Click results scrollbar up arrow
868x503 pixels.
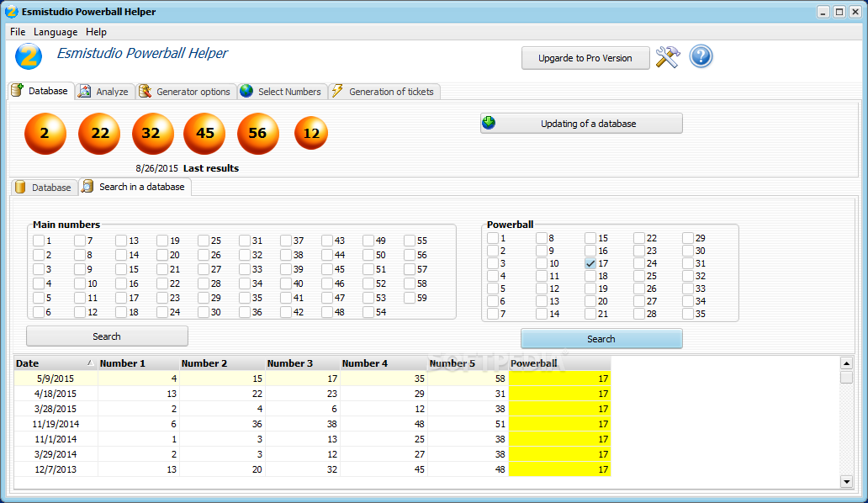point(846,363)
